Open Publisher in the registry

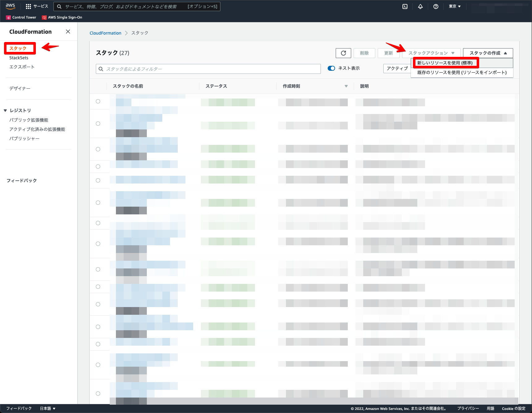24,139
